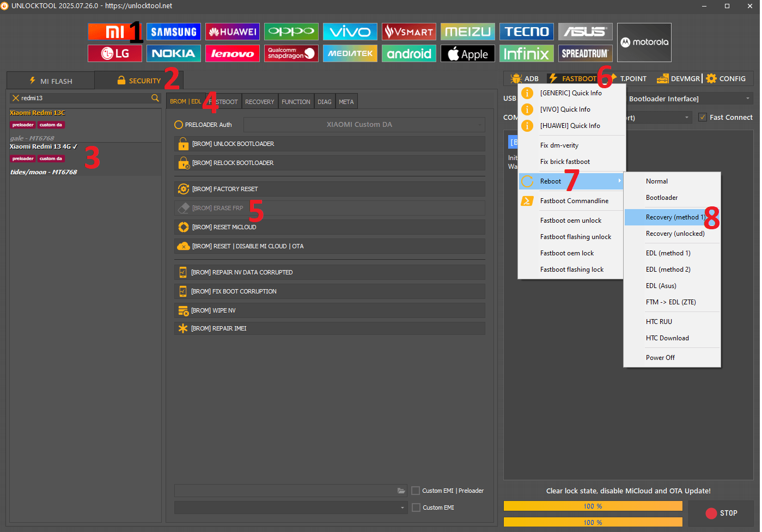Image resolution: width=762 pixels, height=532 pixels.
Task: Click [BROM] UNLOCK BOOTLOADER button
Action: [330, 144]
